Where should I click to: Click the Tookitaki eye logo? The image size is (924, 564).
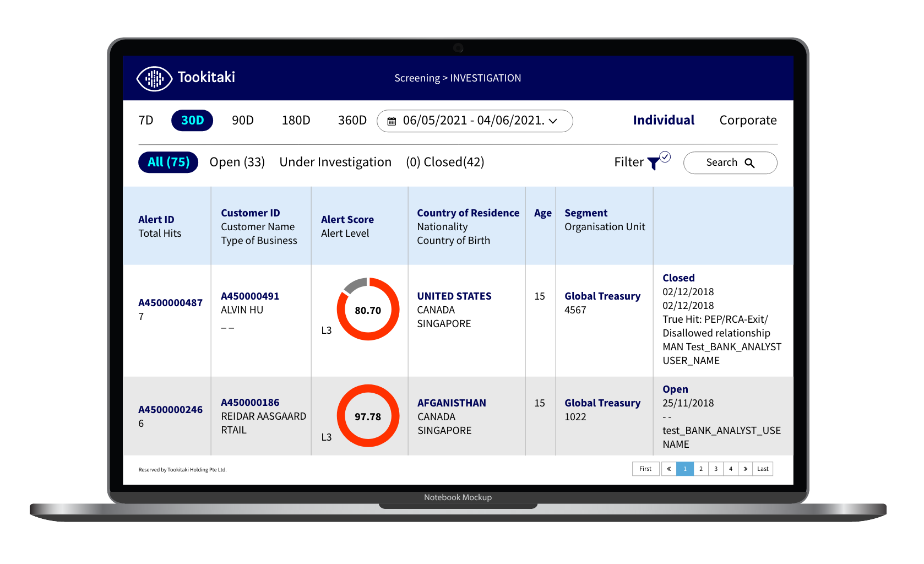pos(154,79)
